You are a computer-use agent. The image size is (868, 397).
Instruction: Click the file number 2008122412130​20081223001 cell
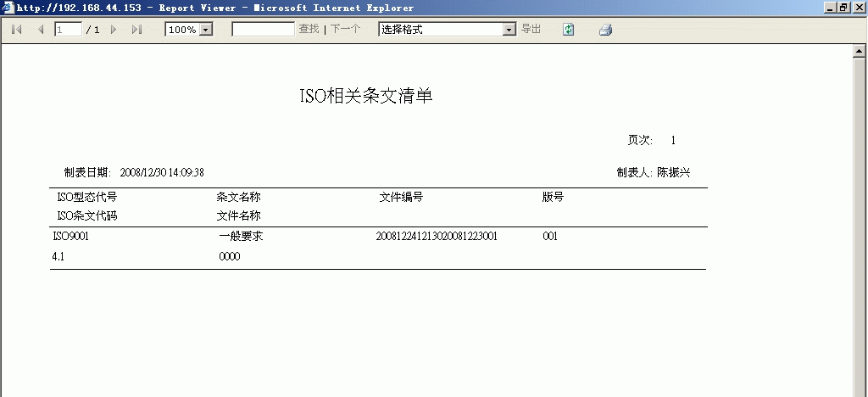437,237
